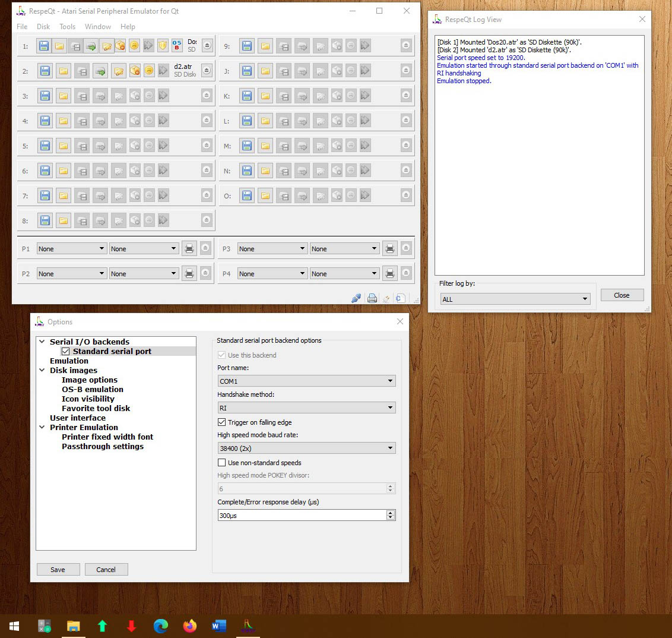This screenshot has height=638, width=672.
Task: Click the green arrow auto-commit icon on drive 2
Action: (100, 70)
